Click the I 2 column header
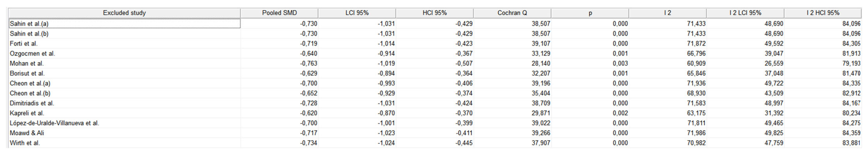 [x=667, y=13]
